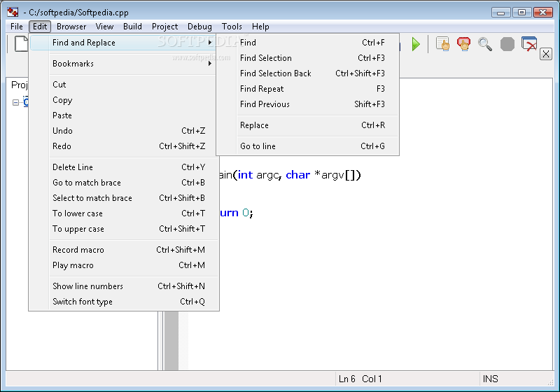The height and width of the screenshot is (392, 560).
Task: Click the 'Ln 6' status bar entry
Action: [x=346, y=379]
